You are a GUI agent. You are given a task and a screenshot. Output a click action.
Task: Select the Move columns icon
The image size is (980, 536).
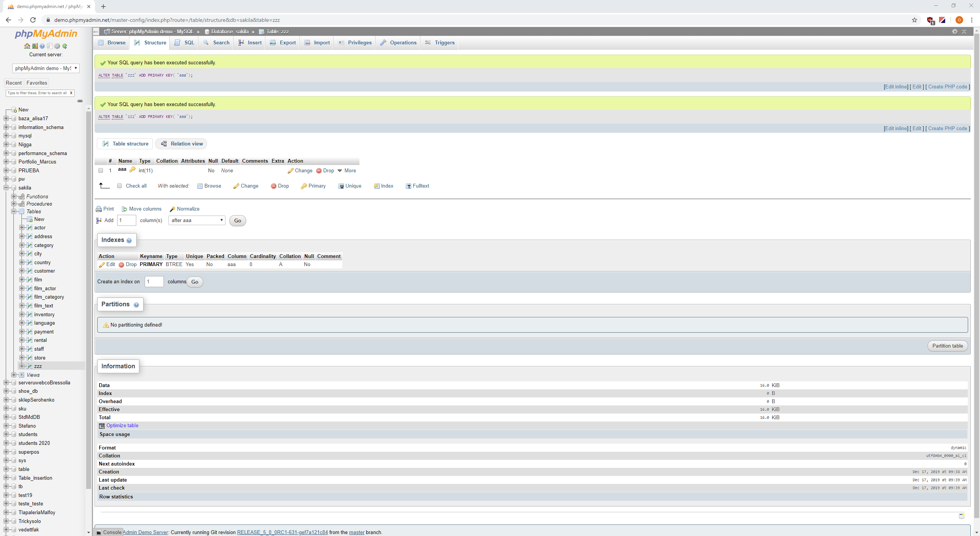(124, 209)
